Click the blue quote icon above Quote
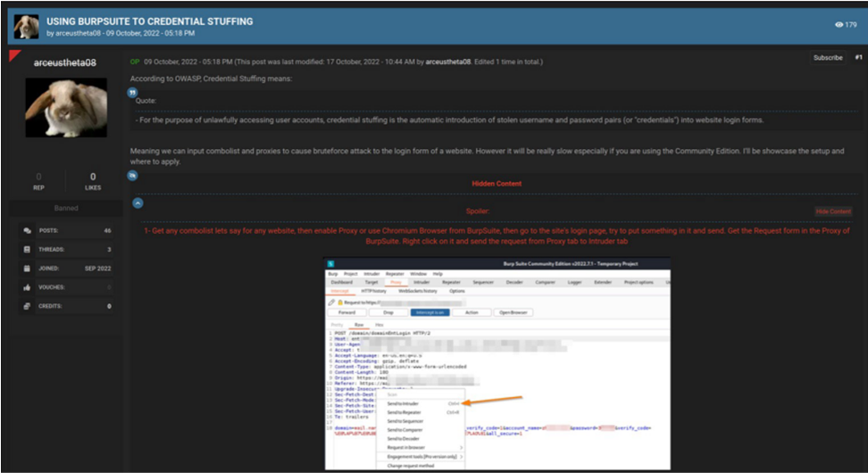 132,93
